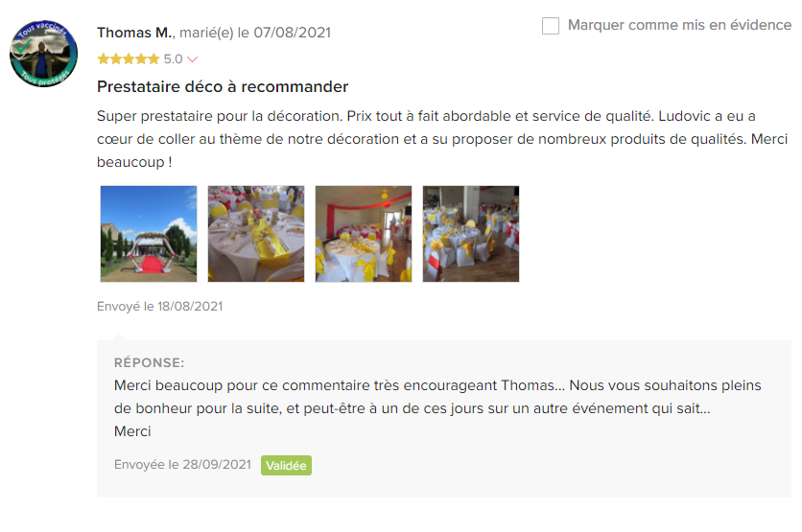This screenshot has width=802, height=532.
Task: Click the 'Envoyée le 28/09/2021' response date
Action: pos(182,465)
